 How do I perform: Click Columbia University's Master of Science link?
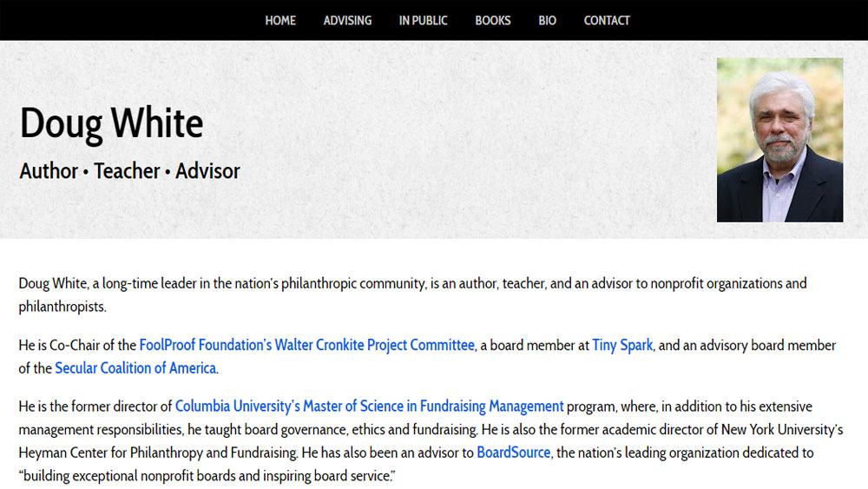(369, 406)
